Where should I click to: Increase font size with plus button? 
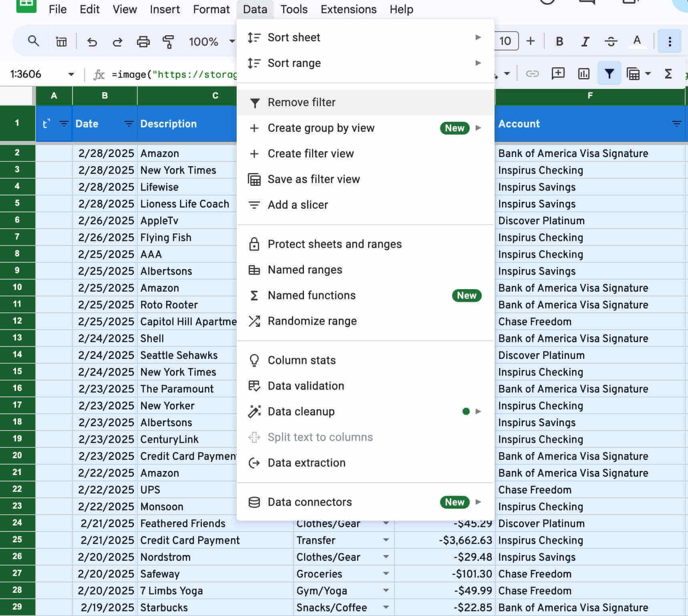pyautogui.click(x=531, y=41)
